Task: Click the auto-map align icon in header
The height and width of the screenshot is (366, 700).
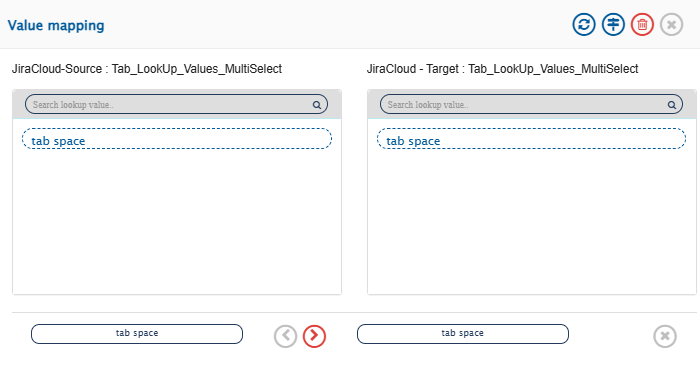Action: (613, 24)
